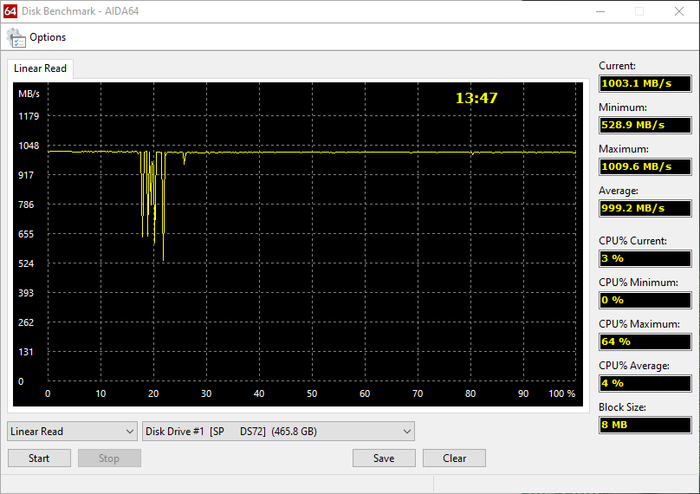Switch to the Linear Read tab

[x=40, y=68]
